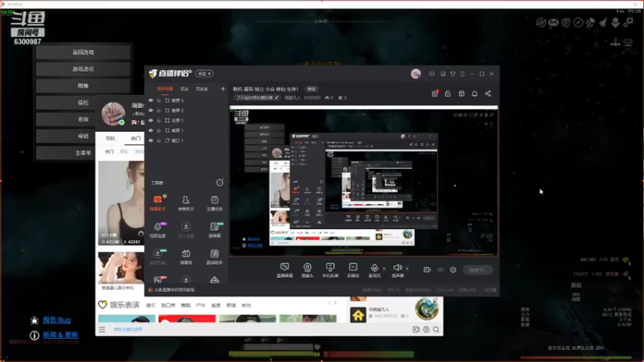Click the record video icon near settings
Screen dimensions: 644x362
pyautogui.click(x=427, y=269)
